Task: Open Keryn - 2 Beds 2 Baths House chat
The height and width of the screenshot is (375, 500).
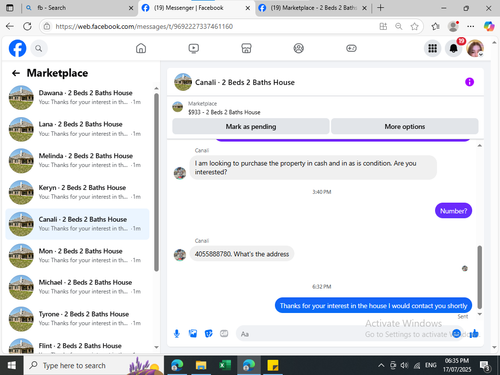Action: coord(77,192)
